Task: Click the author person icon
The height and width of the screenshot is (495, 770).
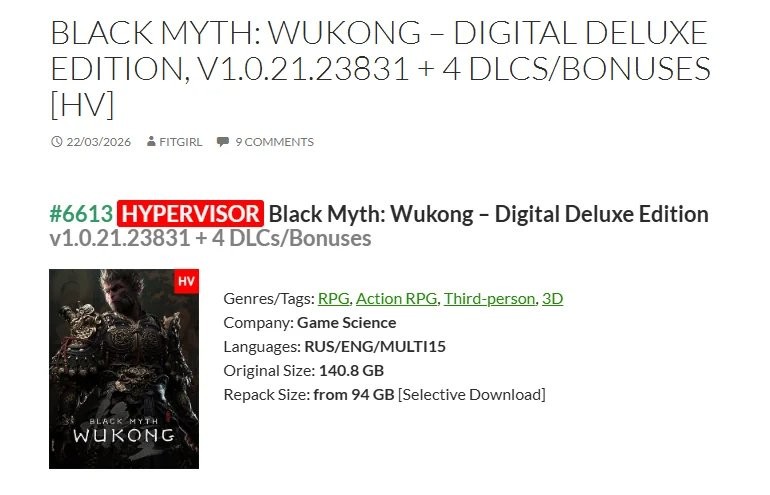Action: tap(151, 141)
